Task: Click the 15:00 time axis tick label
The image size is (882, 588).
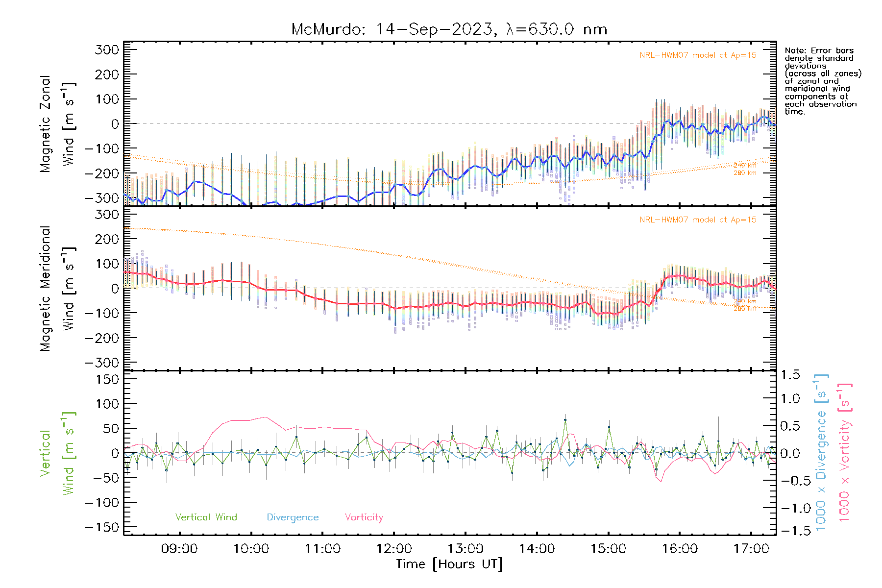Action: click(608, 549)
